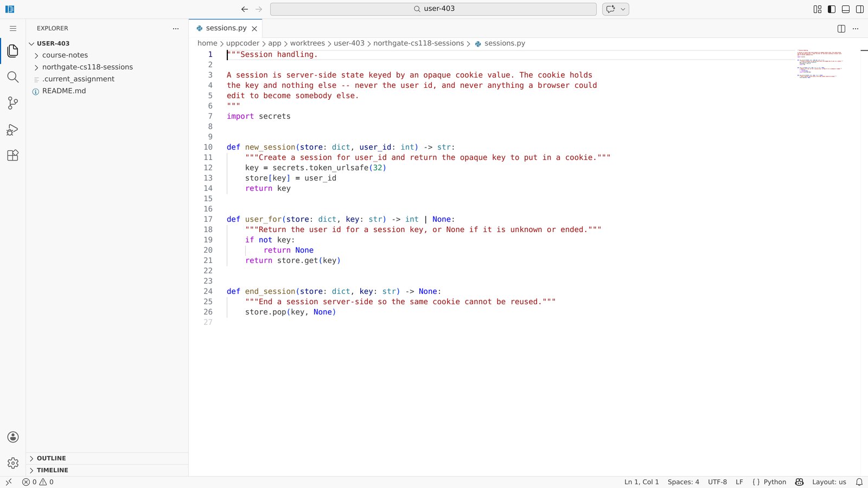Image resolution: width=868 pixels, height=488 pixels.
Task: Toggle the secondary side bar visibility
Action: pos(860,9)
